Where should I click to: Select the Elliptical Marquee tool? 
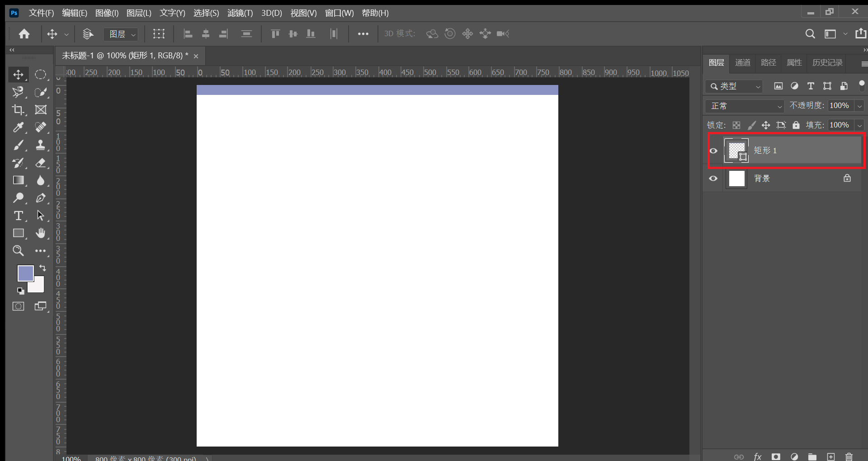click(41, 75)
